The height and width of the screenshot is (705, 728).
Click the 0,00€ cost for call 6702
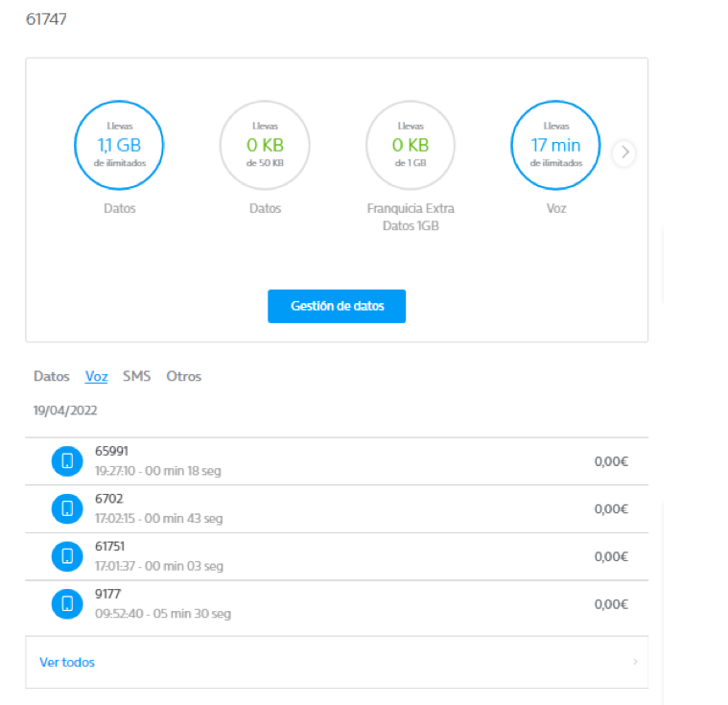point(610,509)
